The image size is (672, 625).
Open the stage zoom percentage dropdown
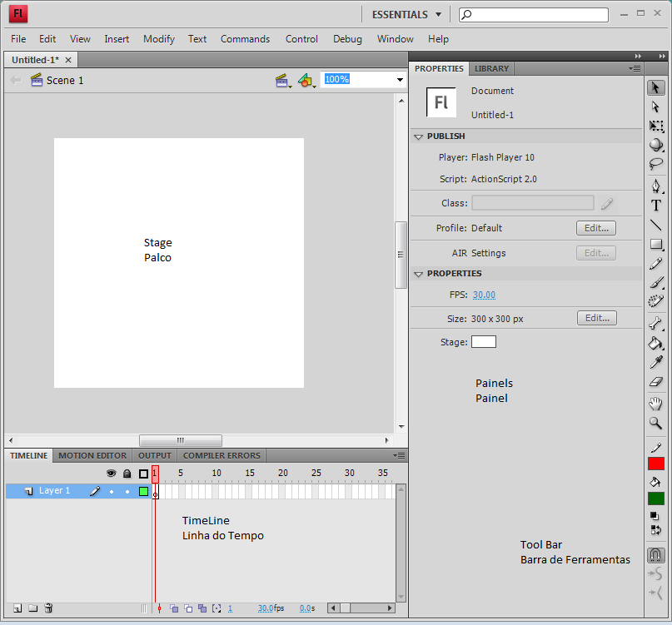[400, 80]
